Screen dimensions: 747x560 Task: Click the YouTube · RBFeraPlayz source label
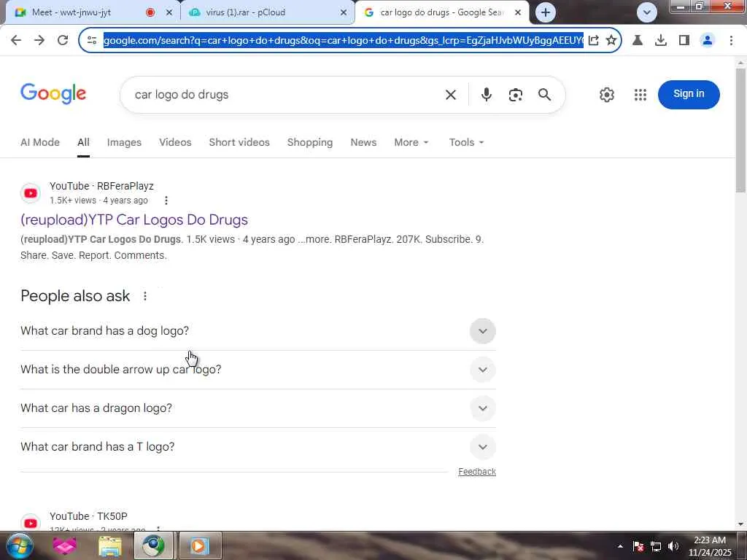[x=101, y=186]
